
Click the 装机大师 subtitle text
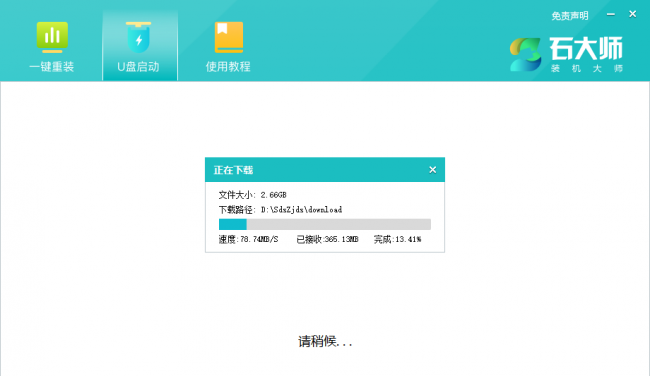click(587, 68)
